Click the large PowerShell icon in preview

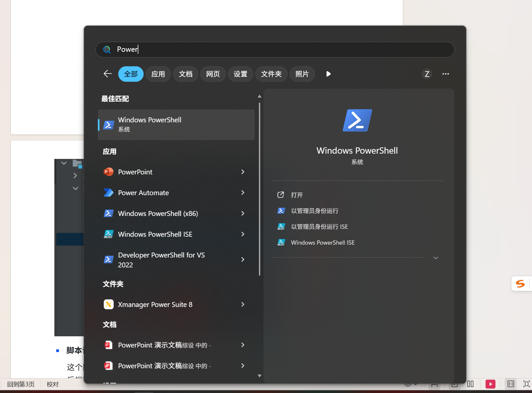357,120
